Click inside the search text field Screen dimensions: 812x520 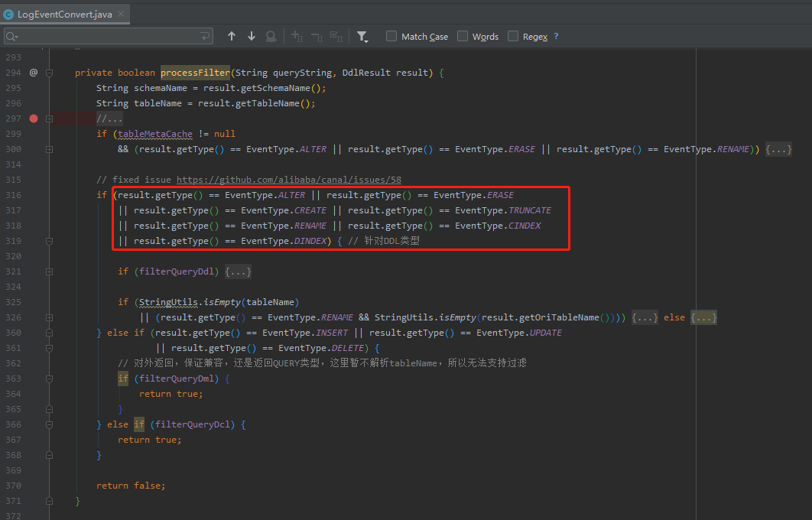[x=107, y=36]
